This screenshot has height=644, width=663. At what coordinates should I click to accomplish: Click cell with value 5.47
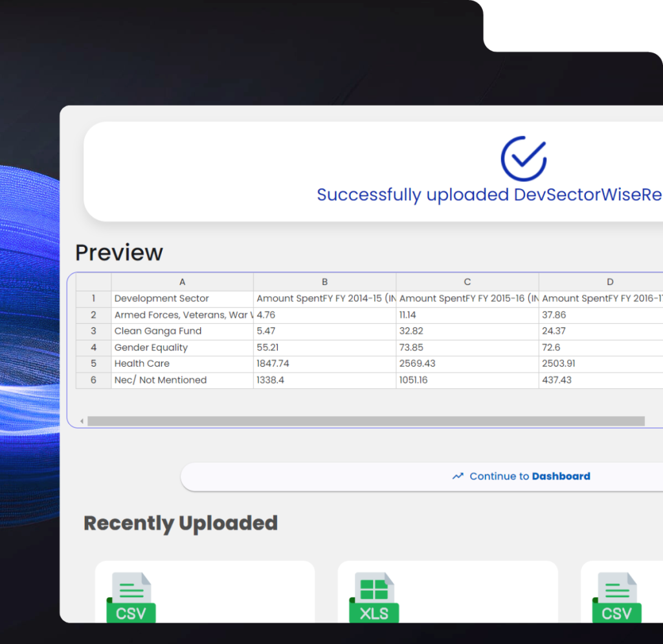coord(325,331)
